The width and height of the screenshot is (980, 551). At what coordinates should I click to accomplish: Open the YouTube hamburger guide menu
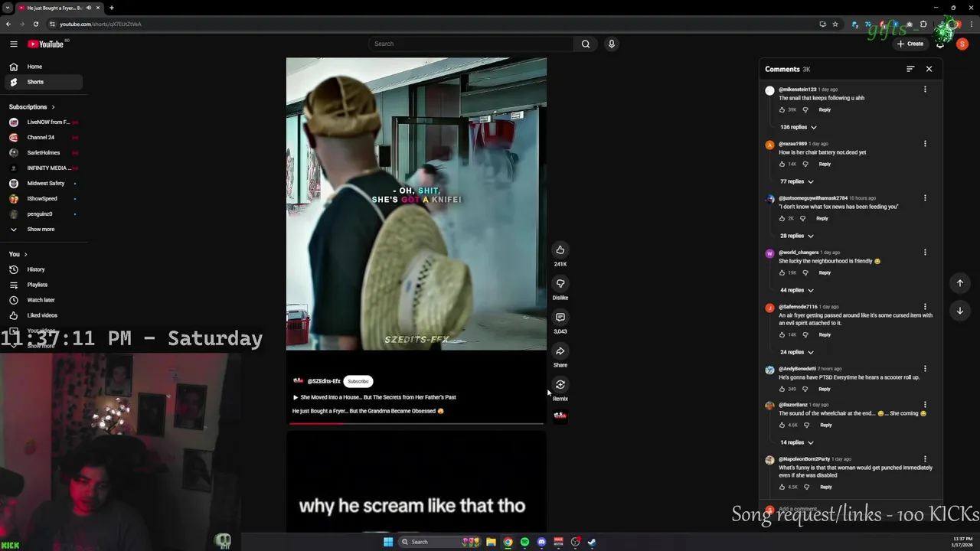point(13,44)
